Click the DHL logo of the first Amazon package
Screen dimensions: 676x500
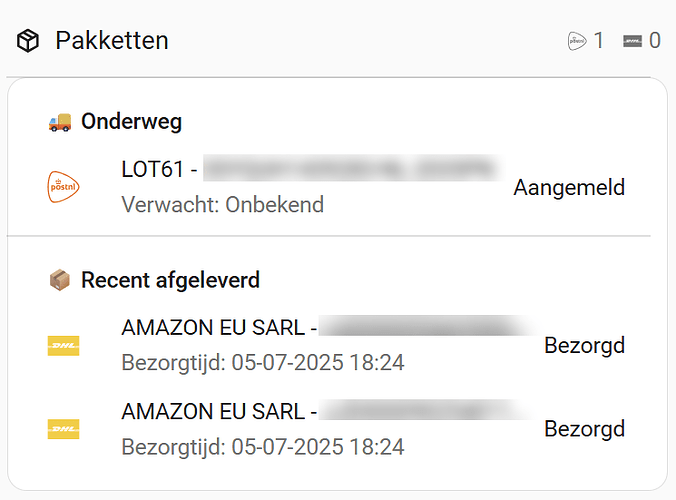[x=64, y=345]
